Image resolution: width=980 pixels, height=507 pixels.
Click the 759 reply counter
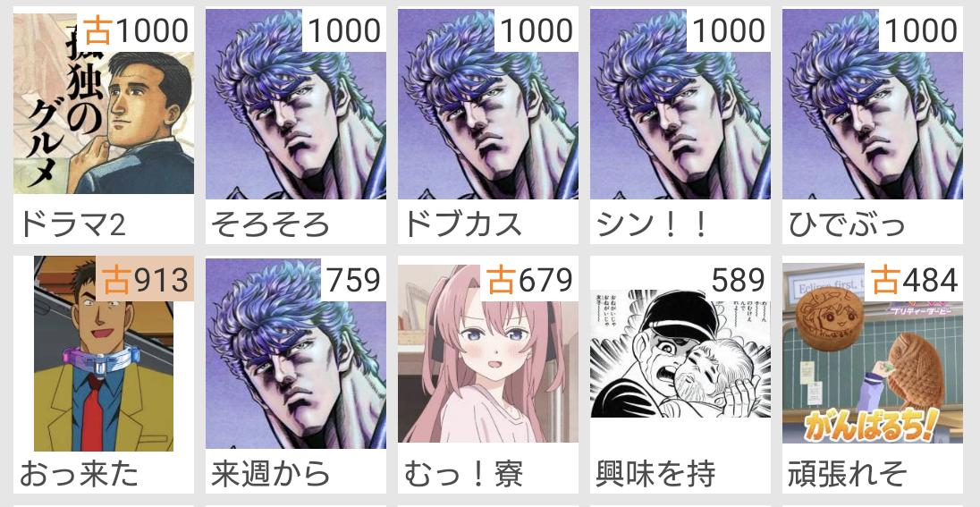(x=354, y=279)
